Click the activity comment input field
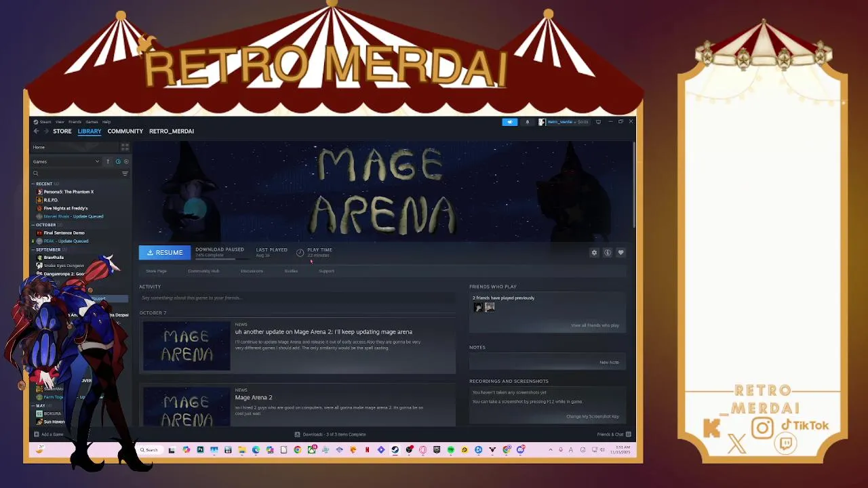The width and height of the screenshot is (868, 488). click(297, 298)
